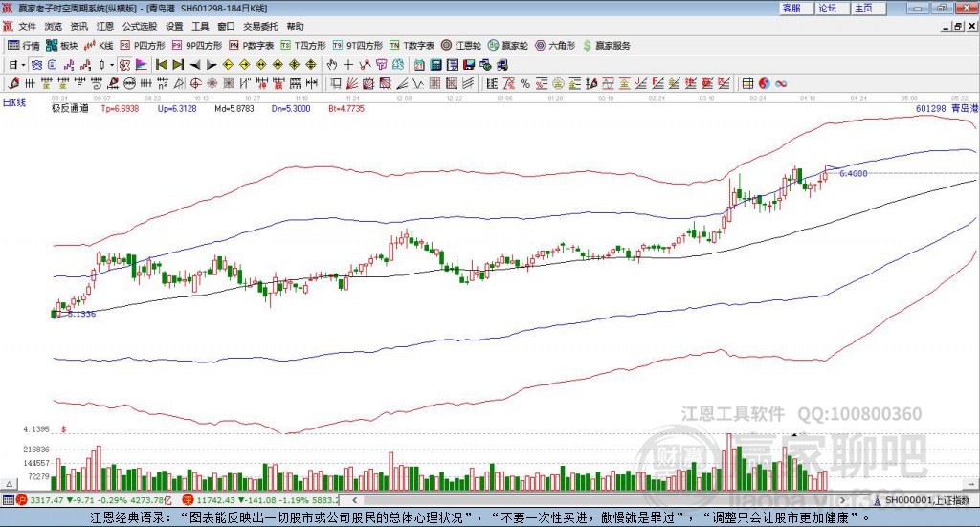Select the percent retracement tool
980x527 pixels.
[x=525, y=83]
